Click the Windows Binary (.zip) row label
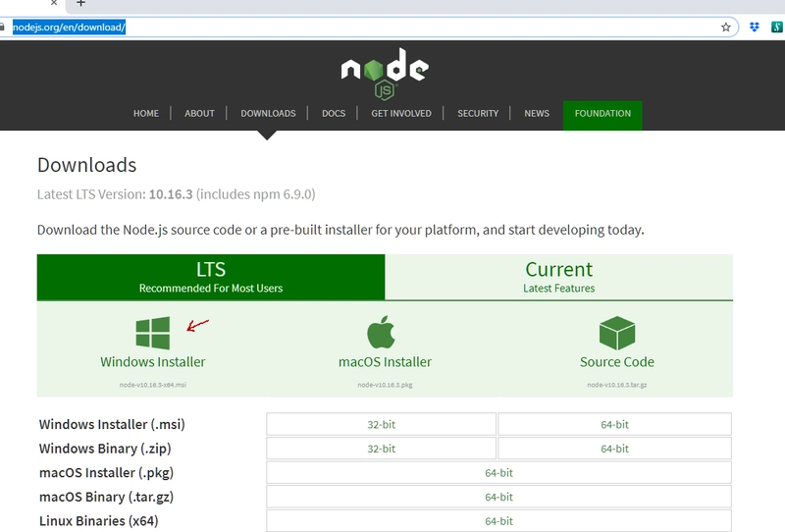This screenshot has height=532, width=785. click(105, 449)
